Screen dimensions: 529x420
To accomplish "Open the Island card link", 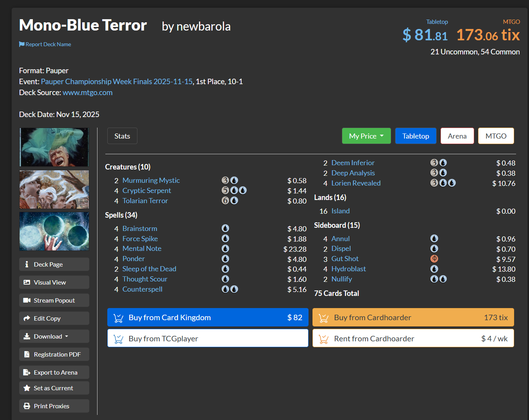I will point(340,211).
